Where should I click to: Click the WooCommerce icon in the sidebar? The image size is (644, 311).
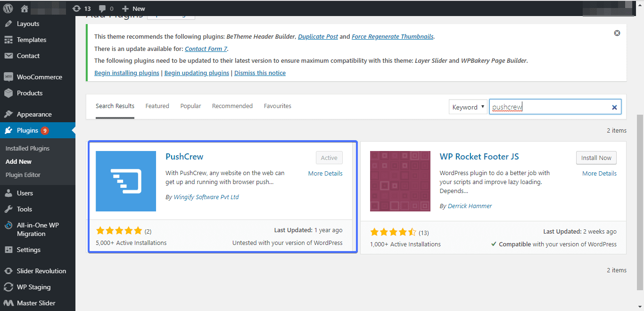[x=8, y=77]
